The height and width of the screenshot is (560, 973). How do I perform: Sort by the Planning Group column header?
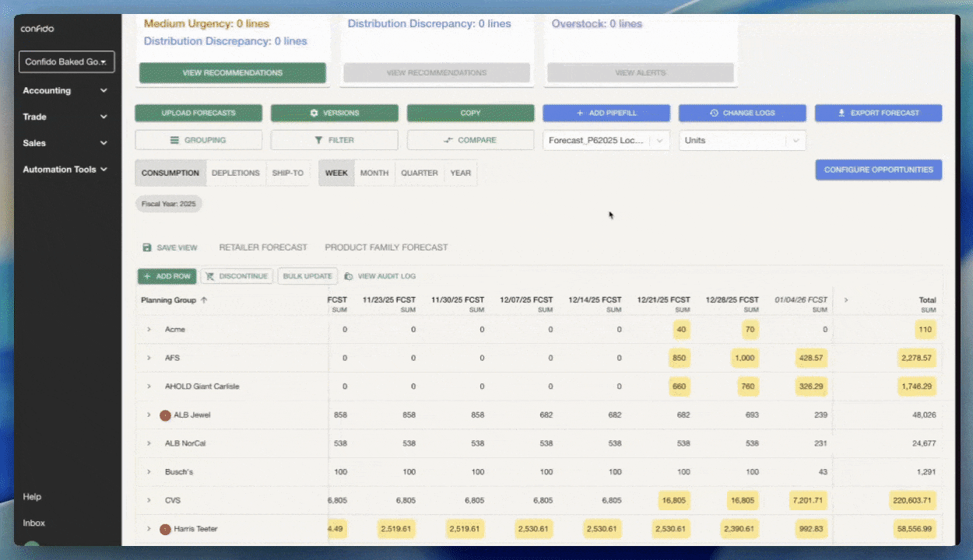click(x=169, y=300)
